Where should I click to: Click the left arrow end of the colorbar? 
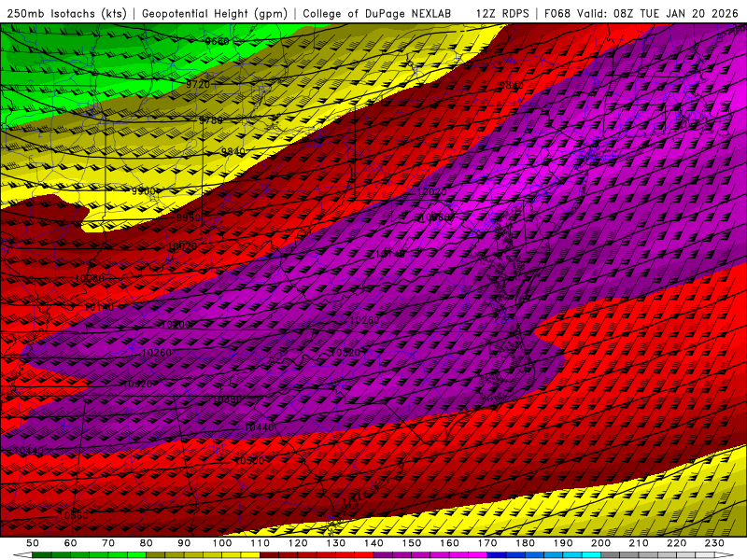pos(22,555)
